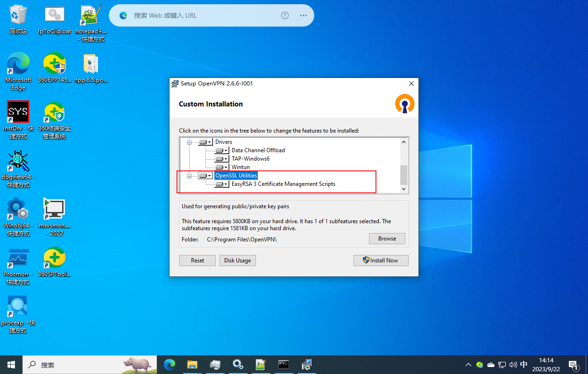Screen dimensions: 588x374
Task: Select the InstDrv SYS shortcut
Action: (18, 120)
